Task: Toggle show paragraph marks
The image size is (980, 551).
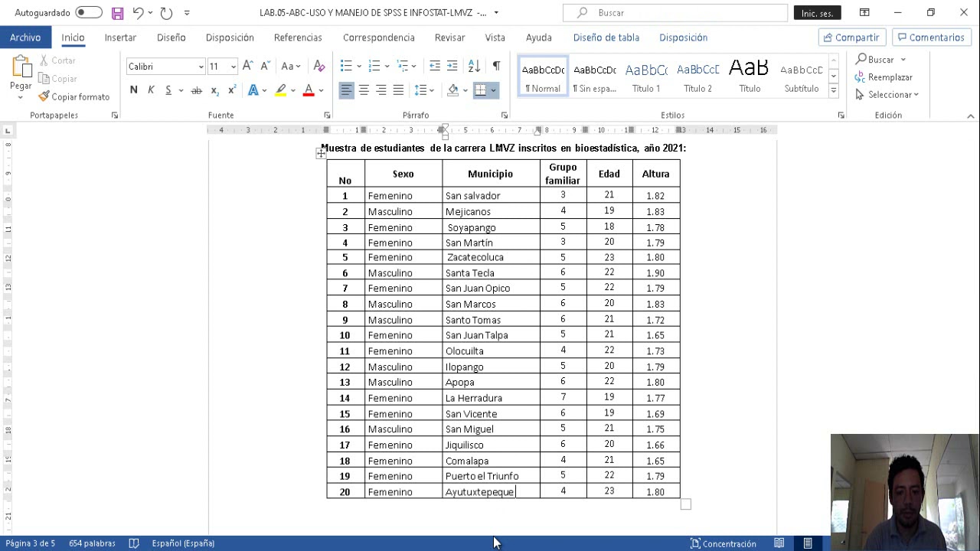Action: 496,67
